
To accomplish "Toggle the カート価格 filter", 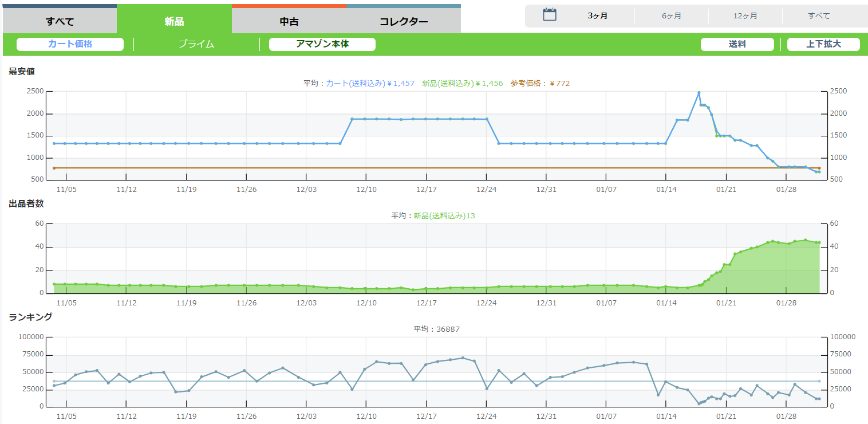I will coord(70,44).
